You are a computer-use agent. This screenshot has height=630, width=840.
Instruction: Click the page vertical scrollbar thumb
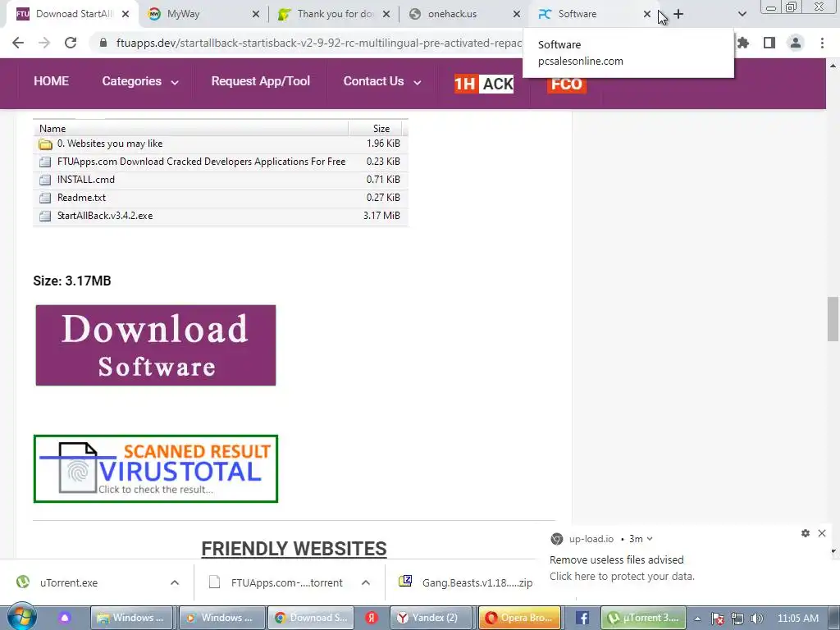pos(833,318)
